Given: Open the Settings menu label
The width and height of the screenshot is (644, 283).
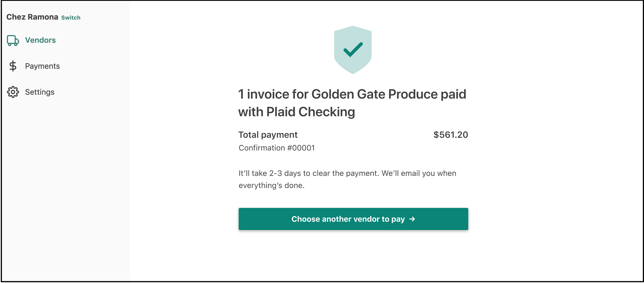Looking at the screenshot, I should (x=40, y=92).
